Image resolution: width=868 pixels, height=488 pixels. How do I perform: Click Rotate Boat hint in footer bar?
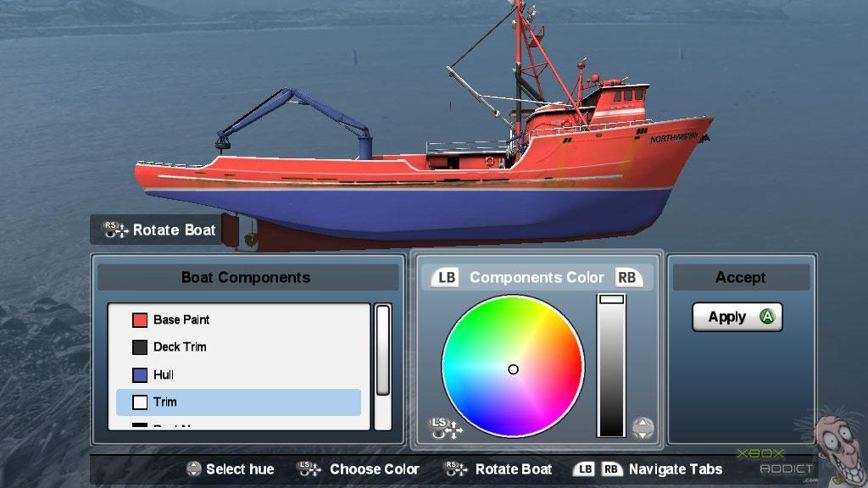click(x=514, y=469)
